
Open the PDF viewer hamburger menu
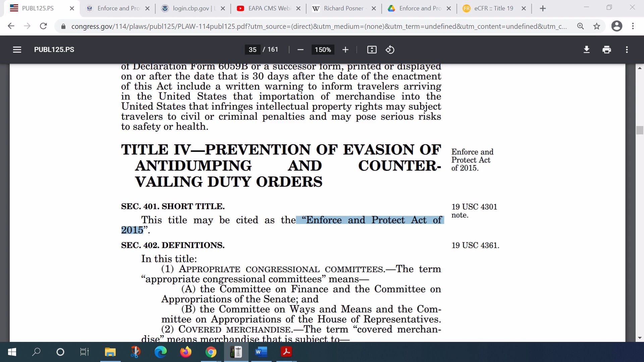(17, 50)
